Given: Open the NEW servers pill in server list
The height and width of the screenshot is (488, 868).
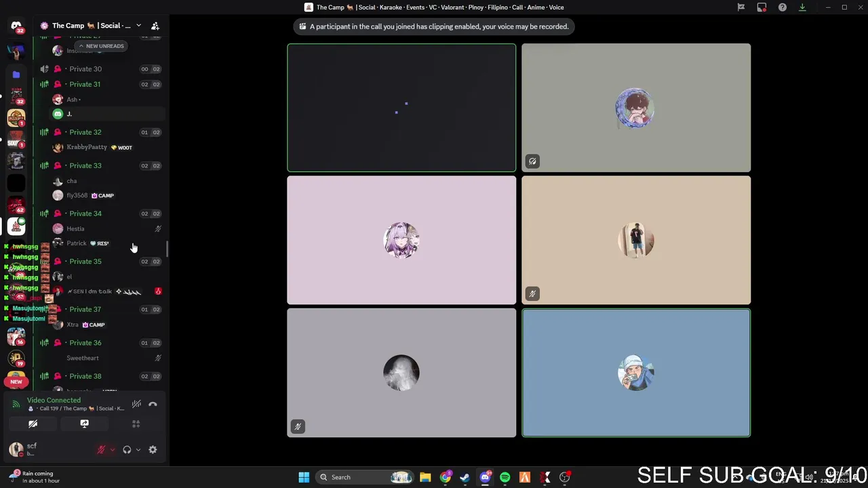Looking at the screenshot, I should [x=16, y=382].
